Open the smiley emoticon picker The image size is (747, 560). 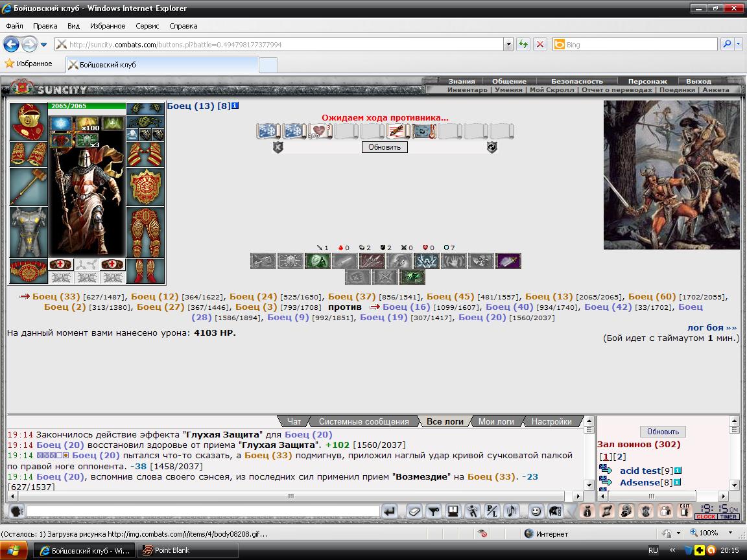click(x=536, y=511)
